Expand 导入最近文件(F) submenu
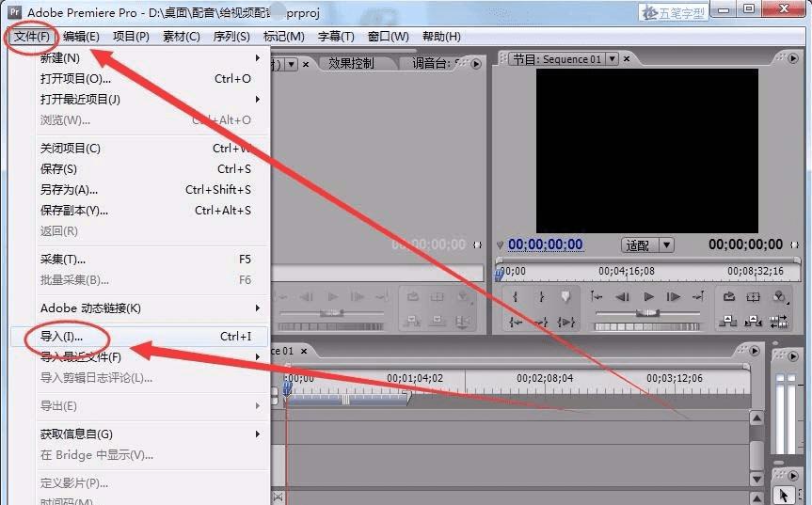This screenshot has height=505, width=812. 258,356
